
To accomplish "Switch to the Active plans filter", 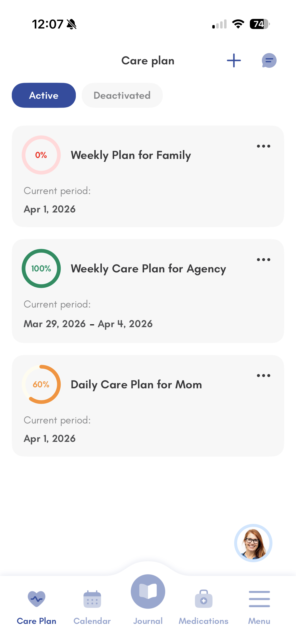I will [44, 95].
